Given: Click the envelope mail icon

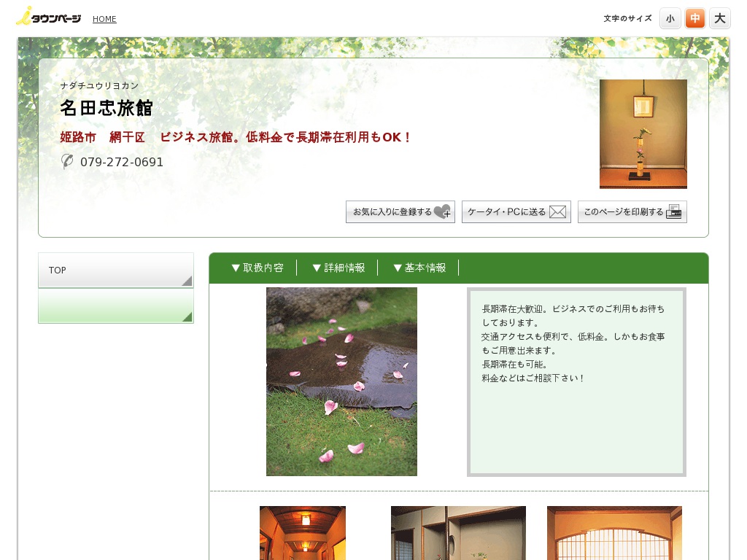Looking at the screenshot, I should [558, 212].
